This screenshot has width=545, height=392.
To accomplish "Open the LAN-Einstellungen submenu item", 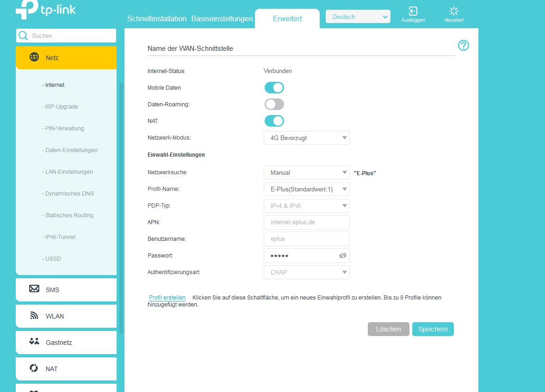I will (x=68, y=172).
